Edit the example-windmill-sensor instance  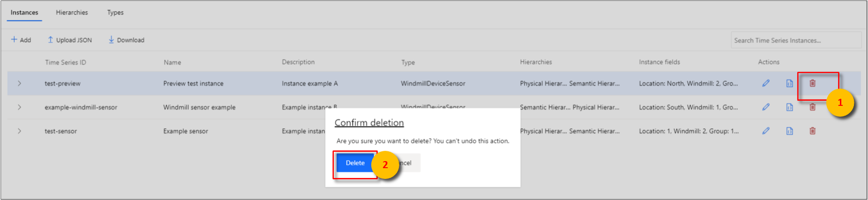(x=766, y=107)
